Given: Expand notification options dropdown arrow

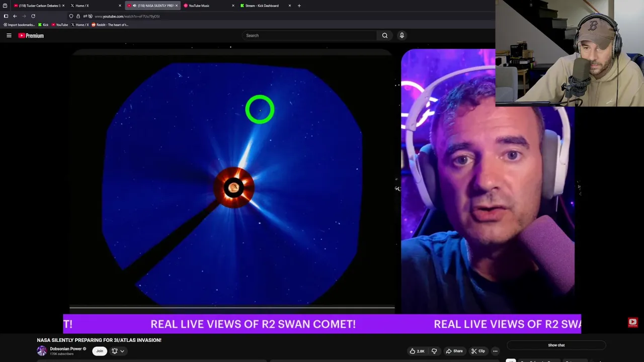Looking at the screenshot, I should pyautogui.click(x=122, y=351).
